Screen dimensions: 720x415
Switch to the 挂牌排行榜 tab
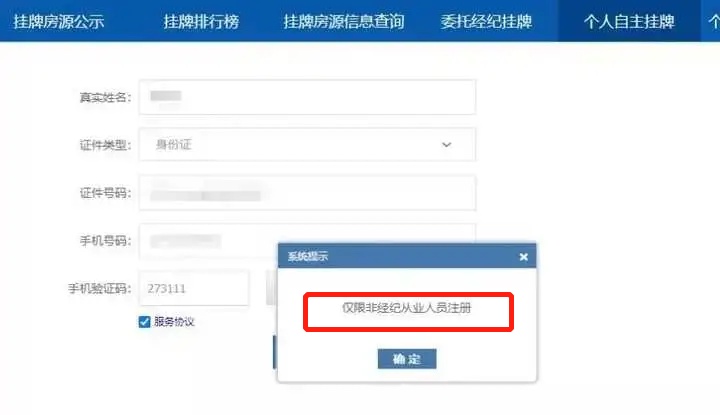[201, 21]
